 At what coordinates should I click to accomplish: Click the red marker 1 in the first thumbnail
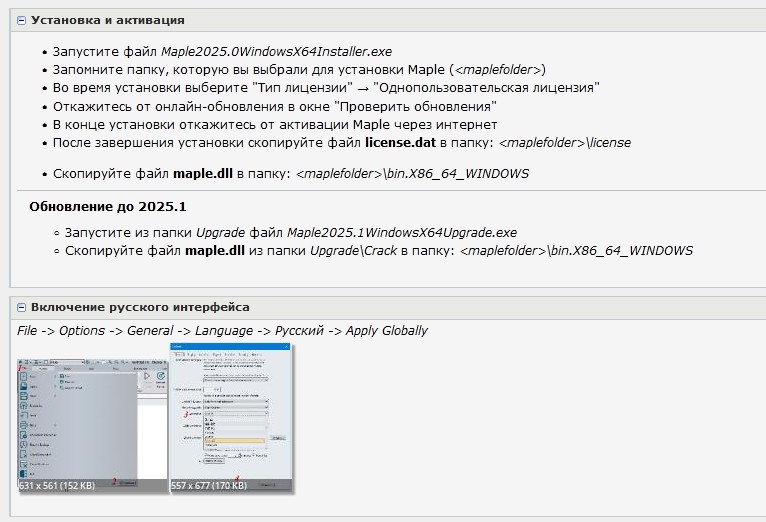click(22, 369)
